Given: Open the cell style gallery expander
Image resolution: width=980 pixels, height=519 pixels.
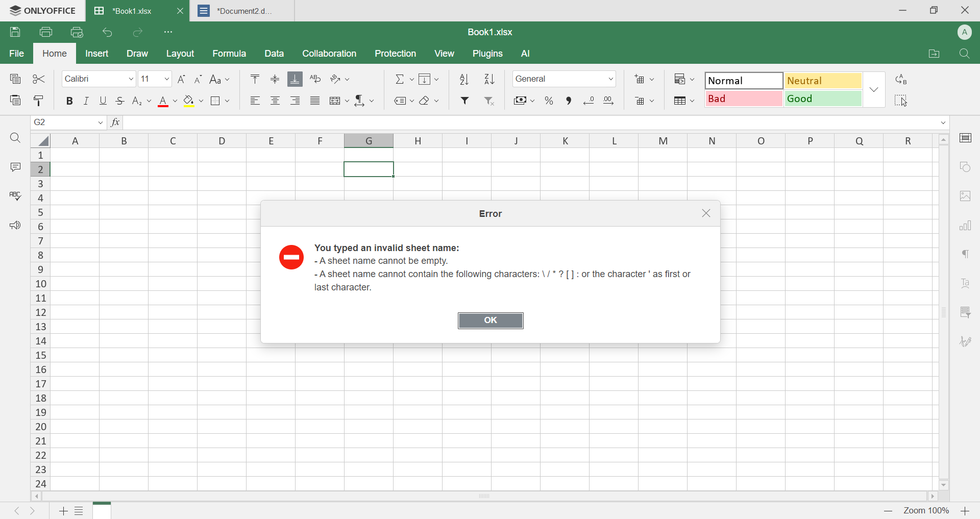Looking at the screenshot, I should tap(874, 90).
